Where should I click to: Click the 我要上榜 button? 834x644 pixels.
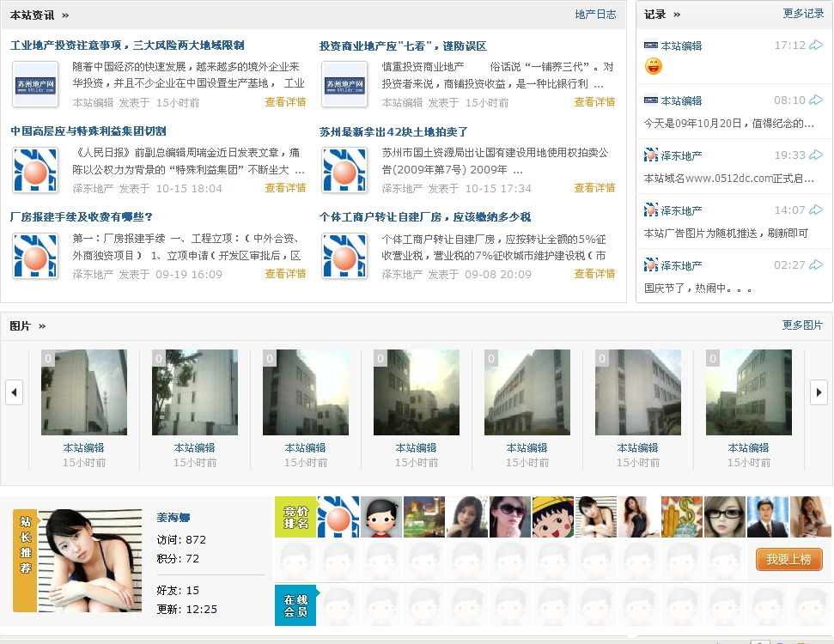788,560
